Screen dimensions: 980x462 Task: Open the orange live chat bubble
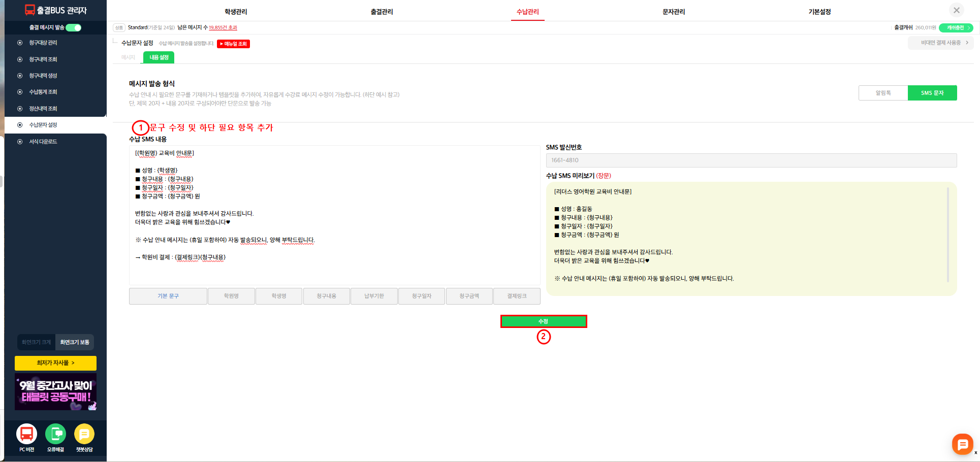pyautogui.click(x=962, y=444)
